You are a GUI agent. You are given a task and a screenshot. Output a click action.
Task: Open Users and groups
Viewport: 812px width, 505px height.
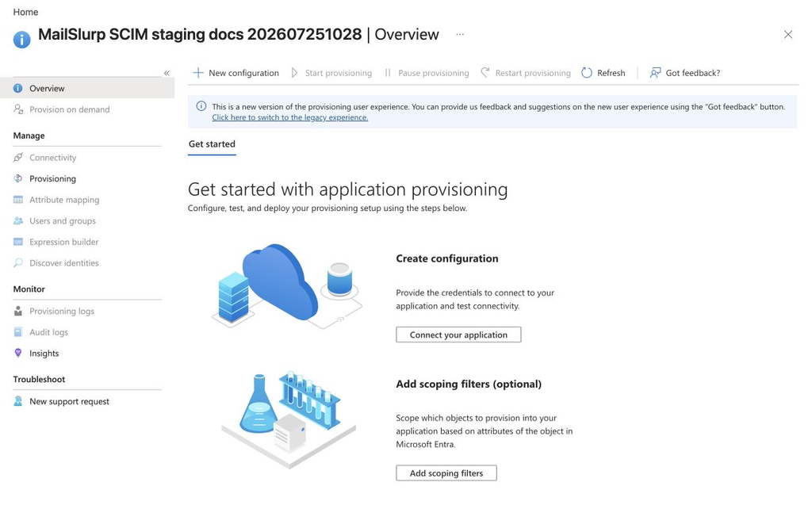pyautogui.click(x=63, y=221)
